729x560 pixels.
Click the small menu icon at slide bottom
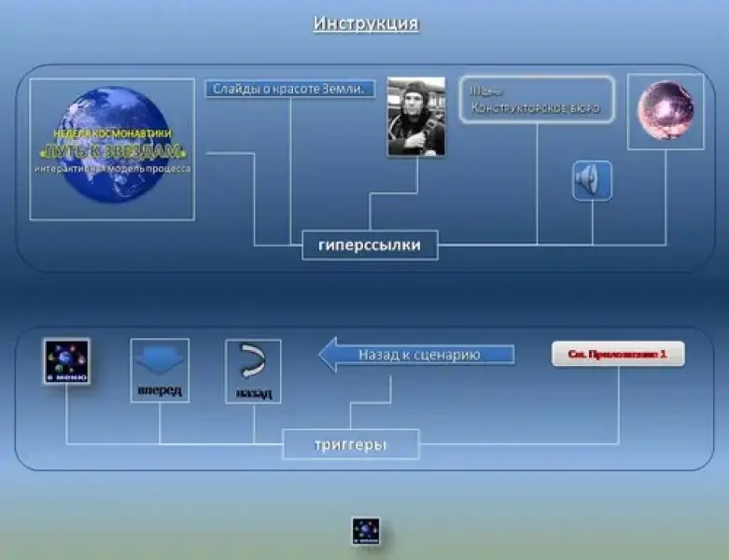pyautogui.click(x=365, y=531)
